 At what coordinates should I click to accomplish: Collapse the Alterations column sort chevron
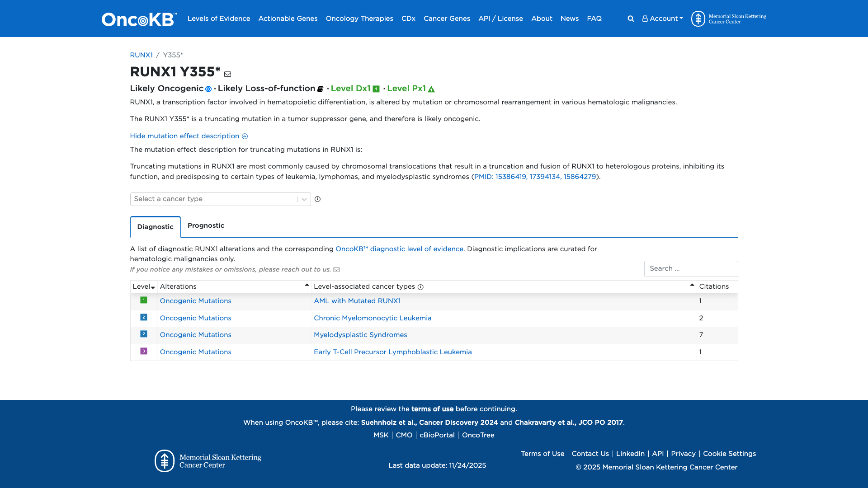pos(307,285)
